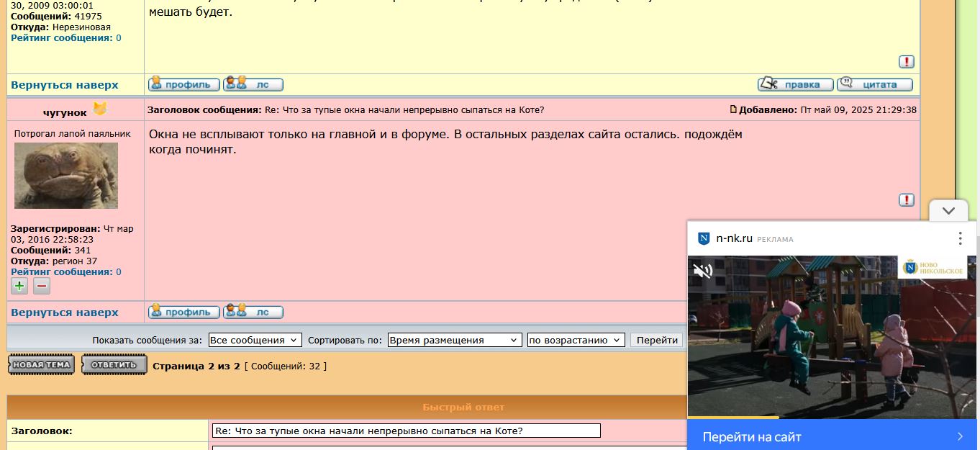Start a new topic with НОВАЯ ТЕМА
980x450 pixels.
tap(42, 365)
